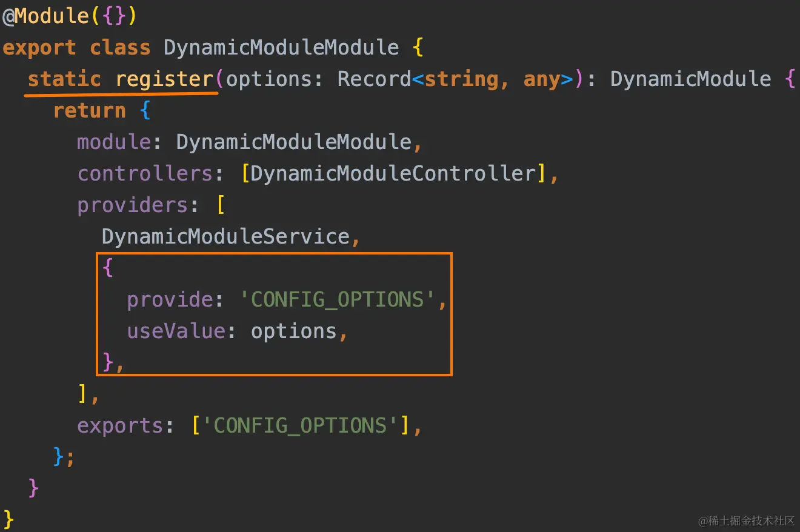Click the 'module' property key

coord(113,142)
